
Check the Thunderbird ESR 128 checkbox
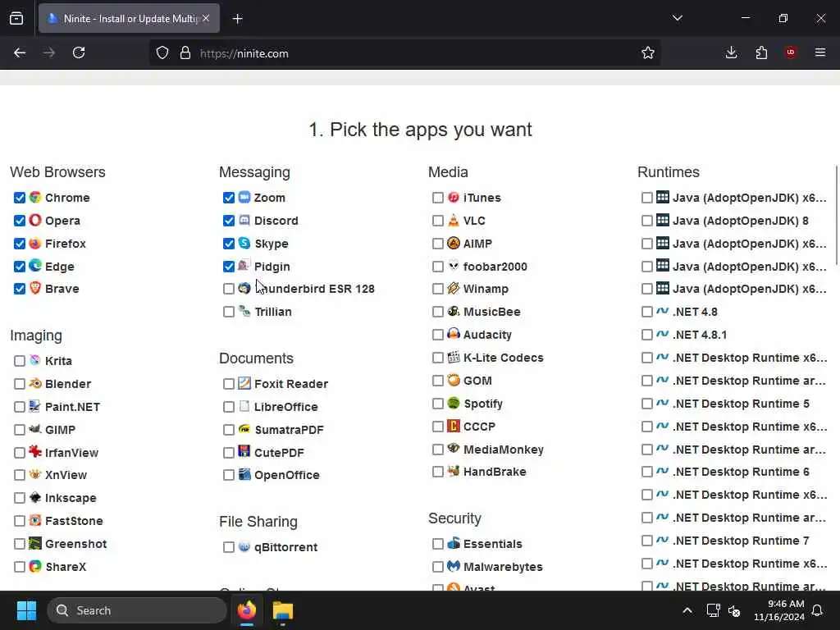[229, 289]
